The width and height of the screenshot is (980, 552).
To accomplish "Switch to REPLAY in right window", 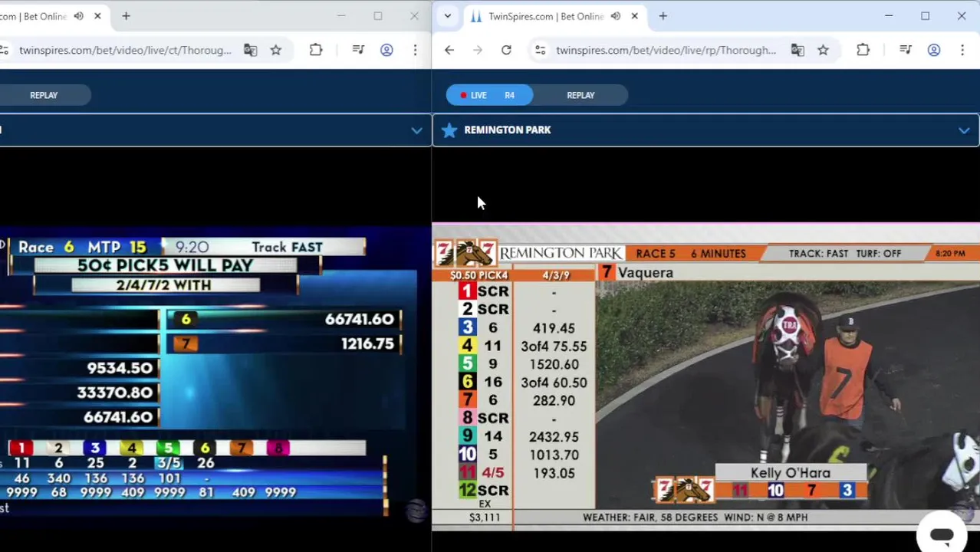I will point(580,95).
